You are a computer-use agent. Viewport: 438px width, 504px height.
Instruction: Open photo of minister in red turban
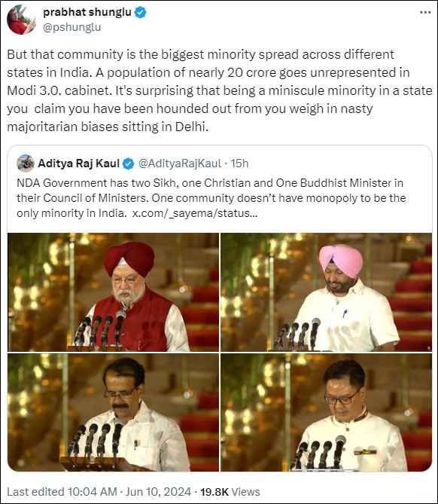click(114, 292)
